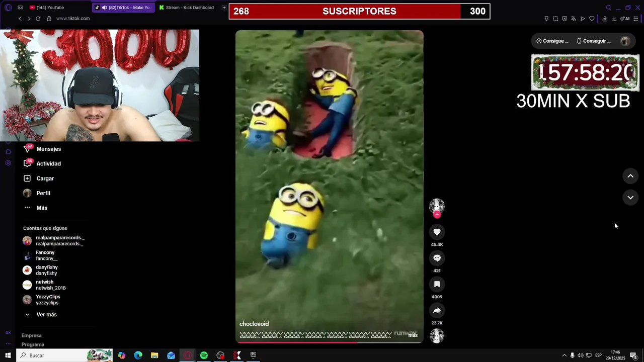The image size is (644, 362).
Task: Open File Explorer from the taskbar
Action: click(154, 355)
